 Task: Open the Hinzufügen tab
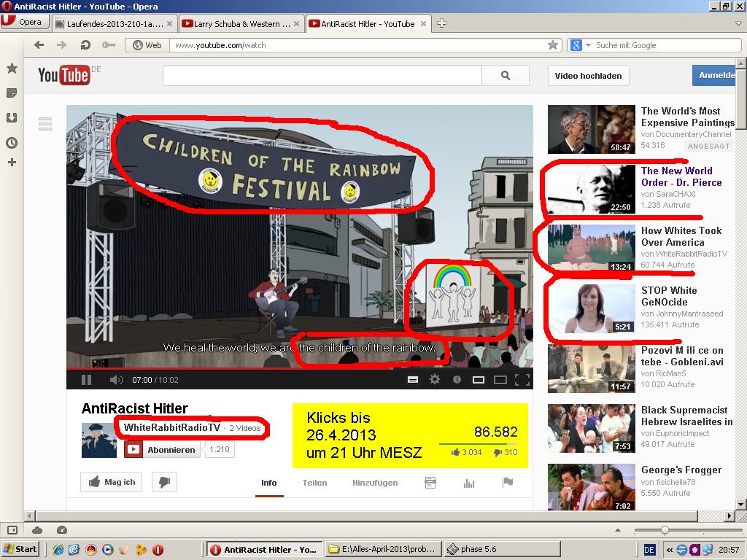coord(375,483)
